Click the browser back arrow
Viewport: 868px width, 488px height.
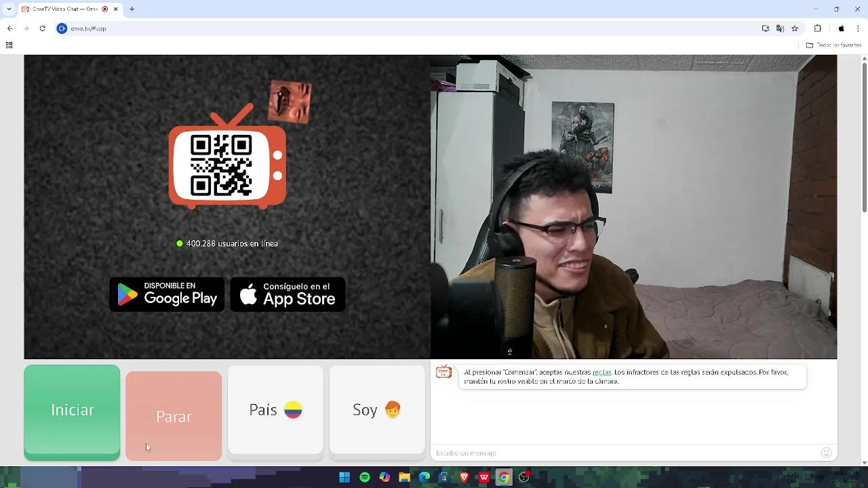coord(9,28)
